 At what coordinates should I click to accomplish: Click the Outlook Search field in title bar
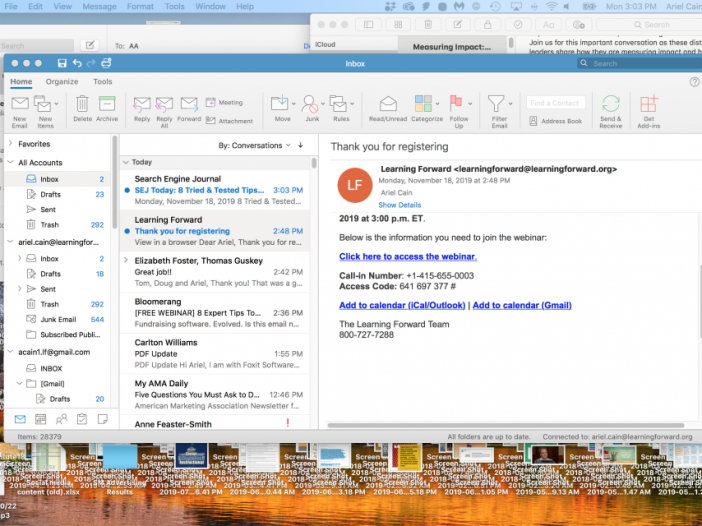pos(640,64)
